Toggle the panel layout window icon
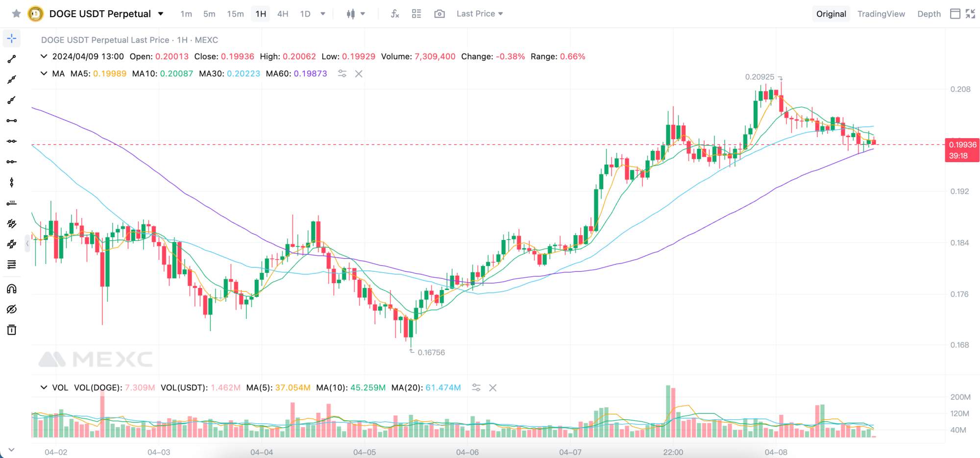Viewport: 980px width, 458px height. coord(955,14)
